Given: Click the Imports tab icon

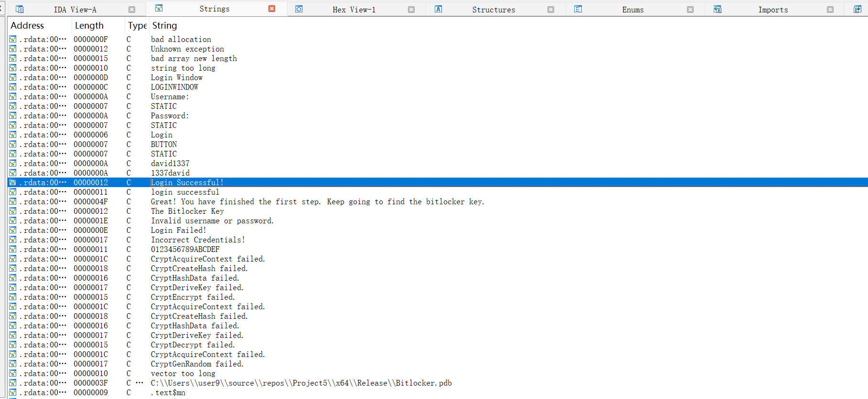Looking at the screenshot, I should (718, 10).
